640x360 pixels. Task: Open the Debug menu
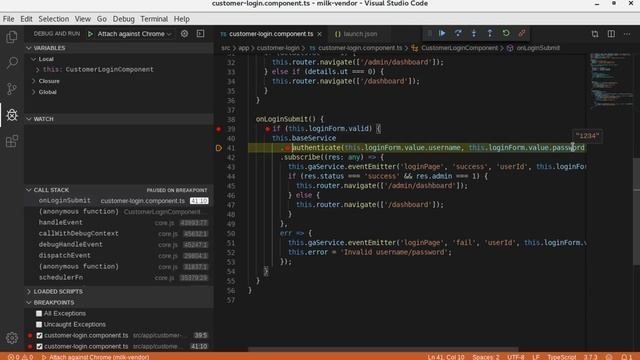[123, 19]
